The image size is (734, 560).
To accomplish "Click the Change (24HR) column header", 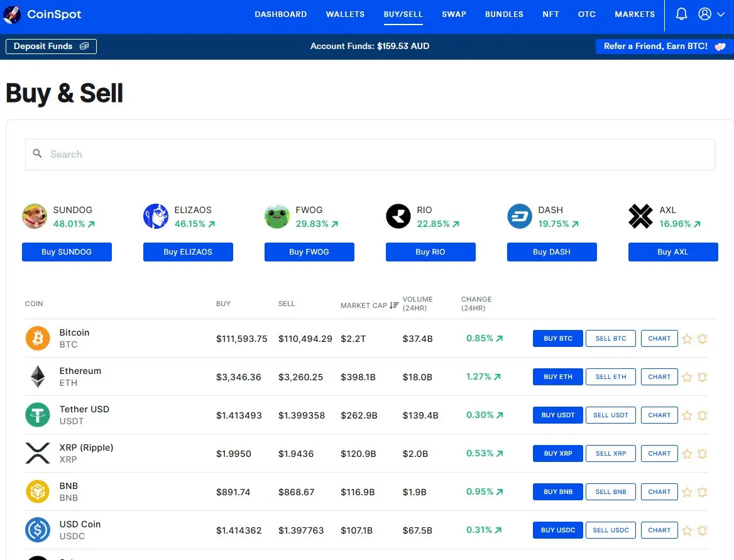I will tap(476, 304).
